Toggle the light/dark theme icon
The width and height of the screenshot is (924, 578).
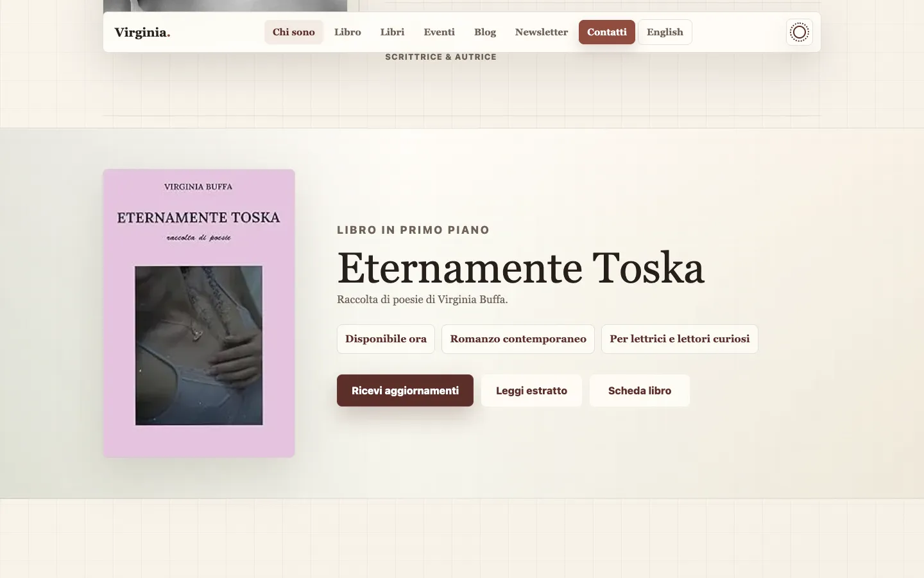click(800, 32)
